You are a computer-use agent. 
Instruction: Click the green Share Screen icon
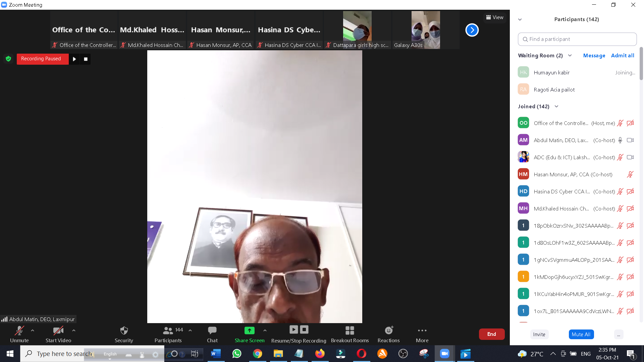click(x=249, y=330)
